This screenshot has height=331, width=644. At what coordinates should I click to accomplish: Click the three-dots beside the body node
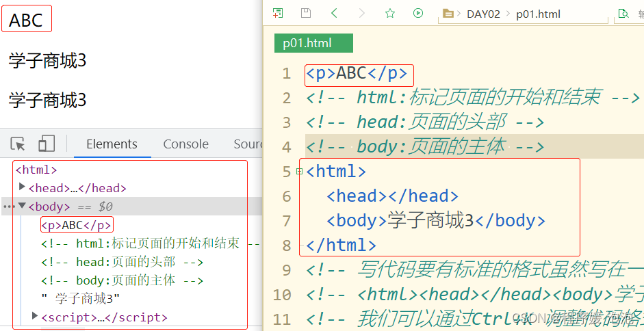click(x=9, y=206)
